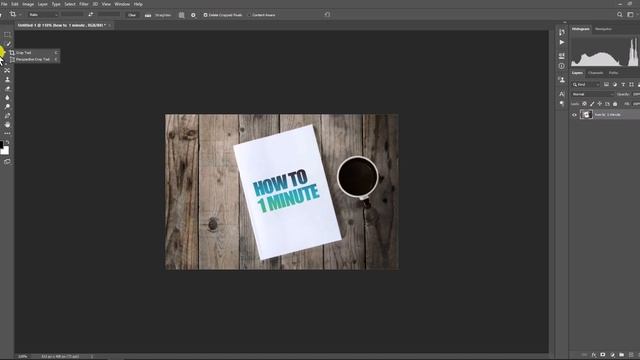Screen dimensions: 640x360
Task: Click the white background color swatch
Action: (5, 151)
